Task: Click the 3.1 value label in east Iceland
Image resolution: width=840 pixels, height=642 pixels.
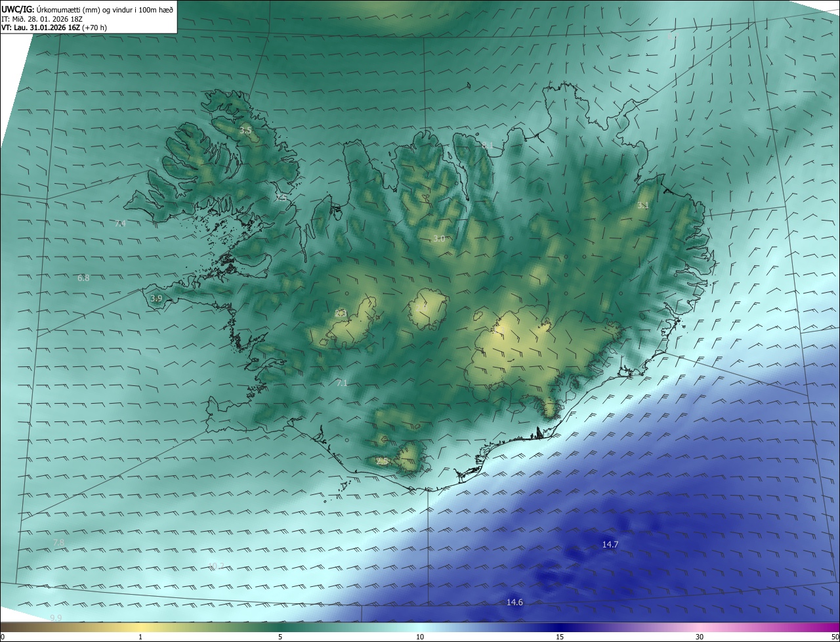Action: (x=643, y=205)
